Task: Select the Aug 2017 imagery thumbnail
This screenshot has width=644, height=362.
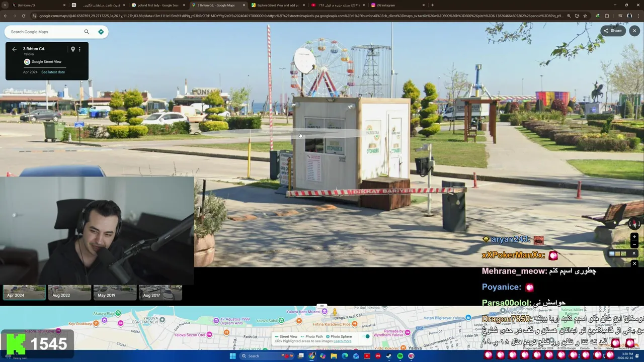Action: point(160,293)
